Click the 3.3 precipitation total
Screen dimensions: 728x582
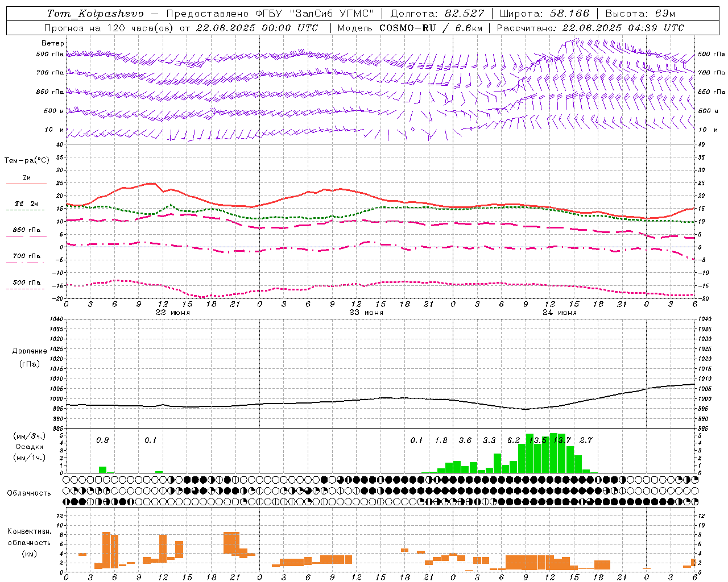pos(490,440)
